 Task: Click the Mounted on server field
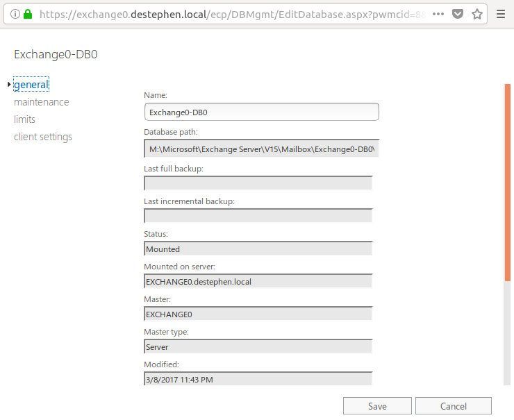258,281
